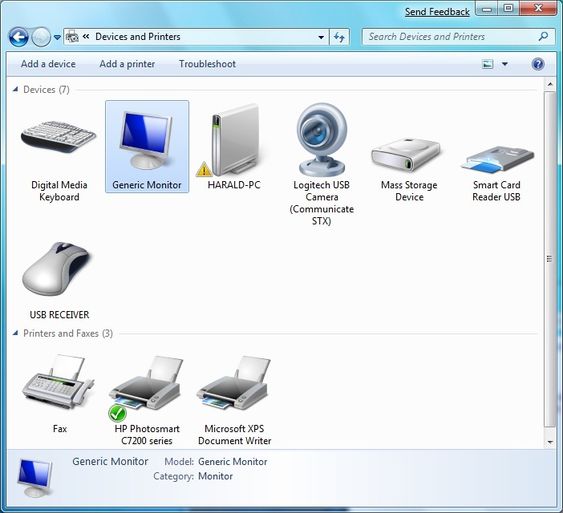The image size is (563, 513).
Task: Select the Logitech USB Camera device
Action: (322, 163)
